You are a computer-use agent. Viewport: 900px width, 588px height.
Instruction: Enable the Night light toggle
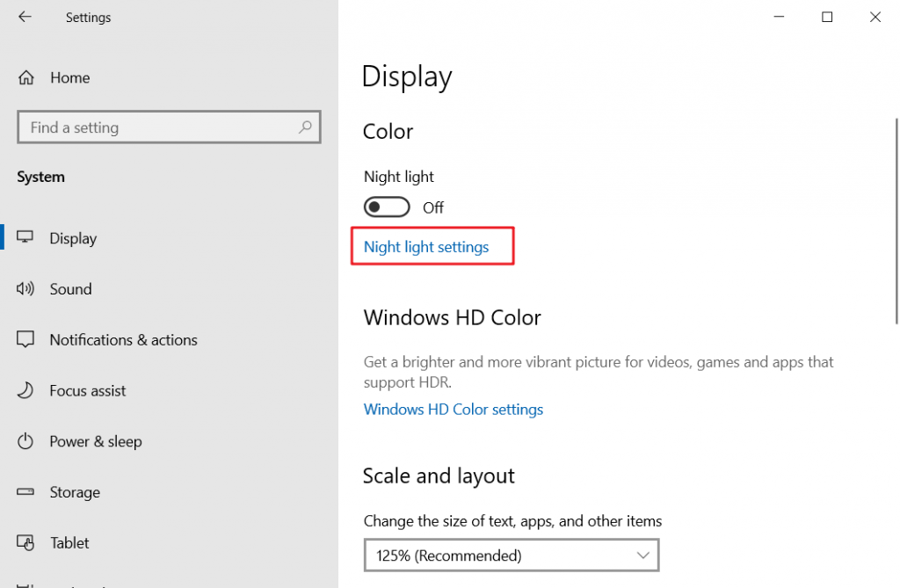click(387, 207)
